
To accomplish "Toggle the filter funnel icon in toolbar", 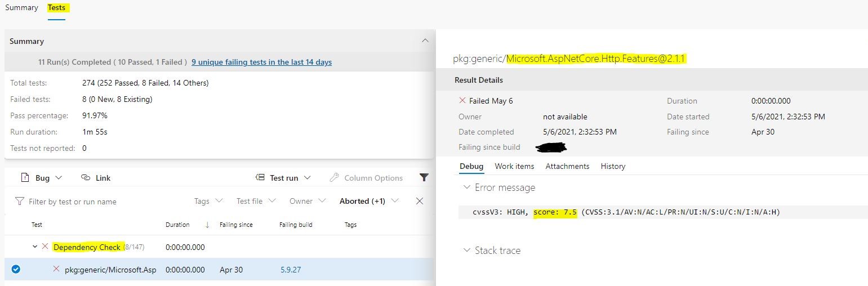I will pyautogui.click(x=424, y=177).
